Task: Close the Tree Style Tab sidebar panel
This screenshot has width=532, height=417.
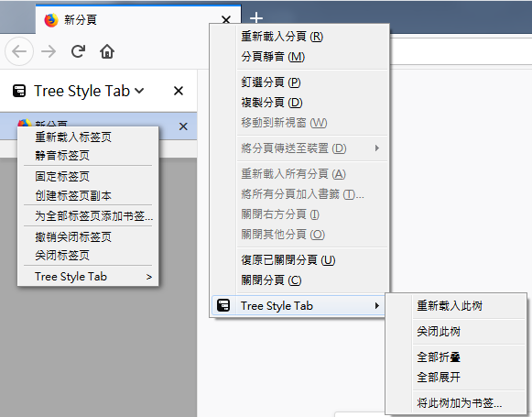Action: [179, 91]
